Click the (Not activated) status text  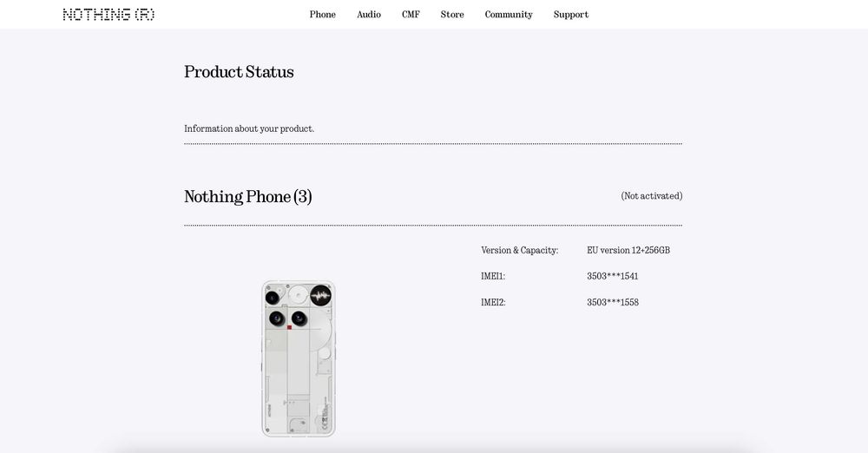point(651,196)
